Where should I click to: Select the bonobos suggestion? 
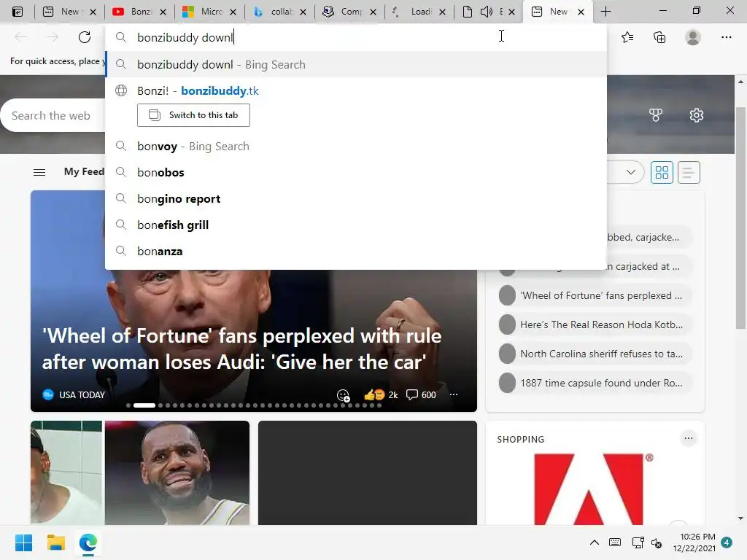pos(356,172)
